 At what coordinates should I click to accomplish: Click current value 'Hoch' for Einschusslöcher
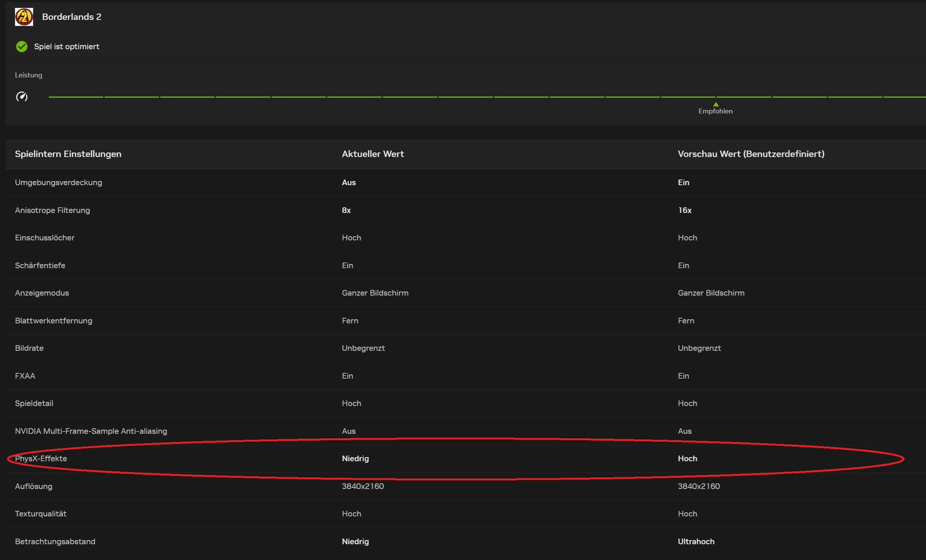pyautogui.click(x=351, y=238)
